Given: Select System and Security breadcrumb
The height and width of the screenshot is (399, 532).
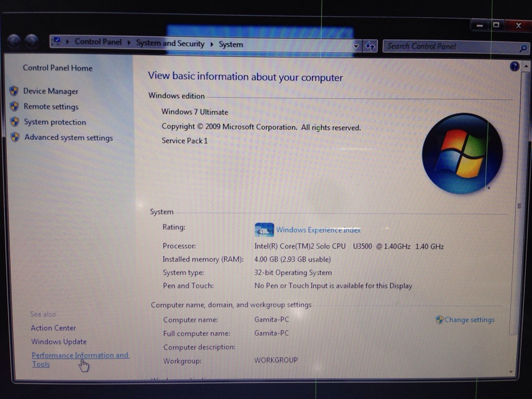Looking at the screenshot, I should coord(170,43).
